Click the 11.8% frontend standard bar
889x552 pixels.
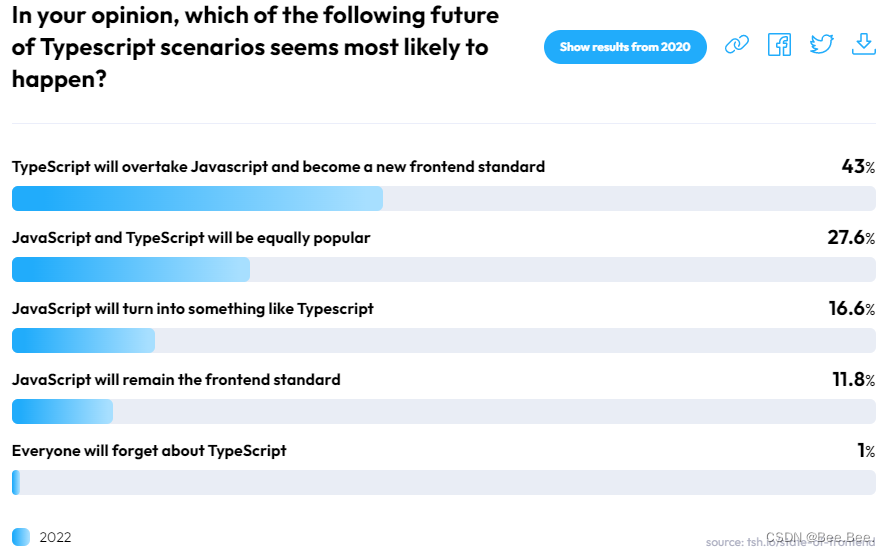[62, 412]
